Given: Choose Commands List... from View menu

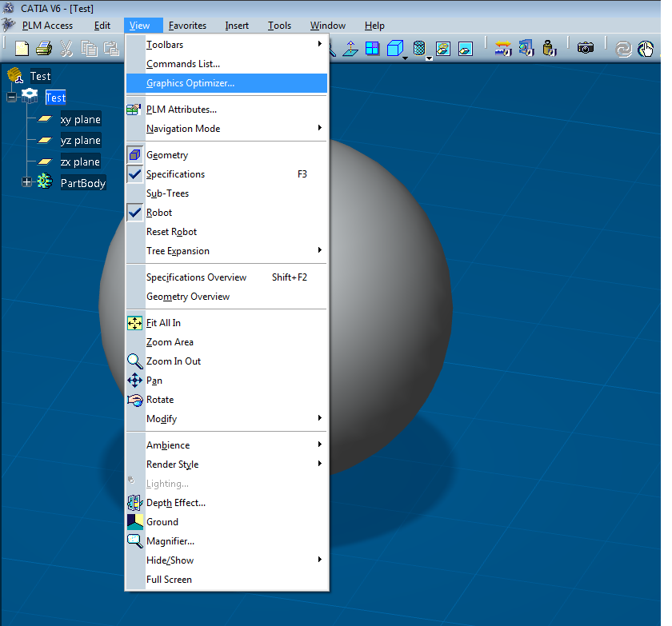Looking at the screenshot, I should pyautogui.click(x=226, y=64).
